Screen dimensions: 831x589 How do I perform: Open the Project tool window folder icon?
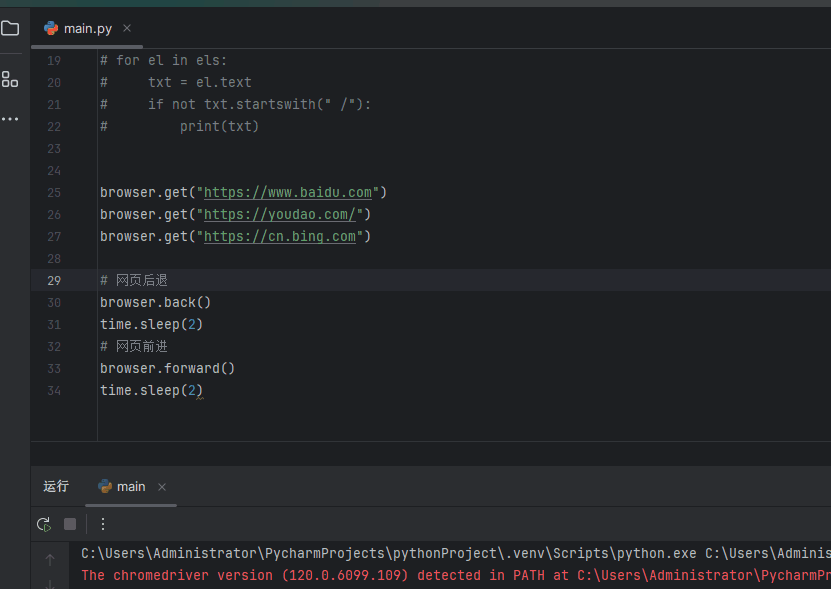pyautogui.click(x=11, y=28)
